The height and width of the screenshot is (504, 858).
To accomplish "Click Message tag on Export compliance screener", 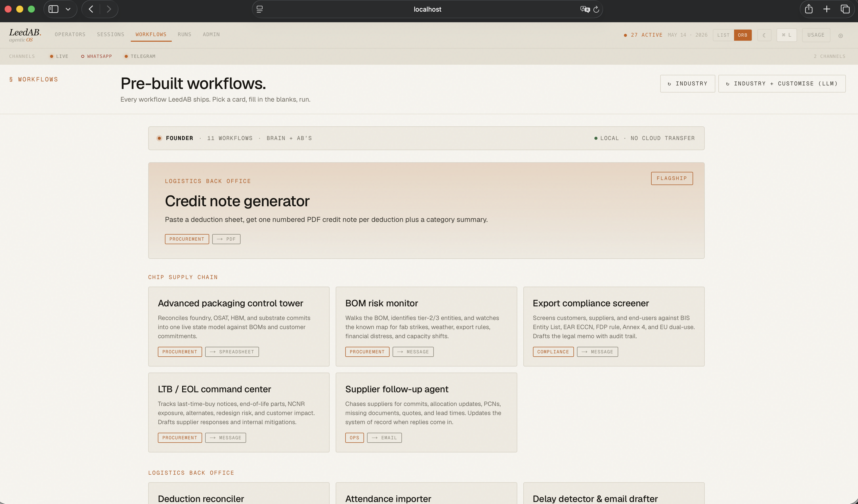I will (x=597, y=352).
